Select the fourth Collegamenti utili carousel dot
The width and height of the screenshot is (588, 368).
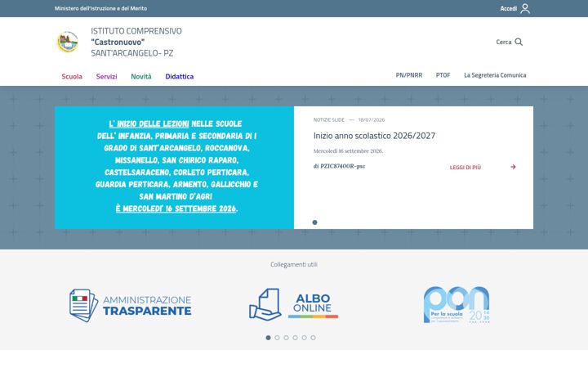tap(295, 338)
